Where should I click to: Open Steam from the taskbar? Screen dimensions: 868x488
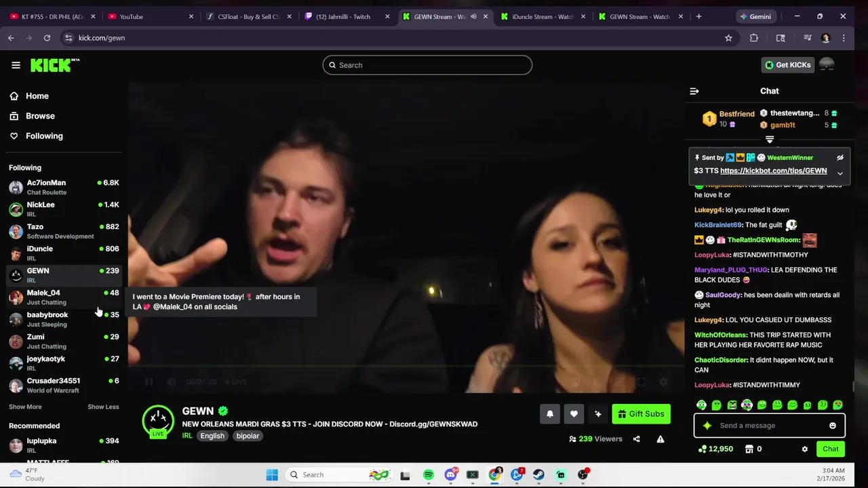(x=538, y=475)
